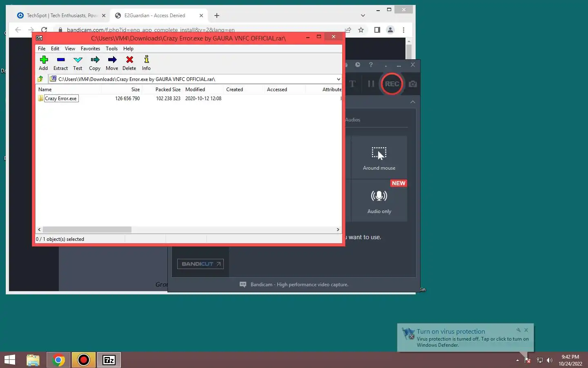Click the Extract toolbar icon
The width and height of the screenshot is (588, 368).
[60, 63]
